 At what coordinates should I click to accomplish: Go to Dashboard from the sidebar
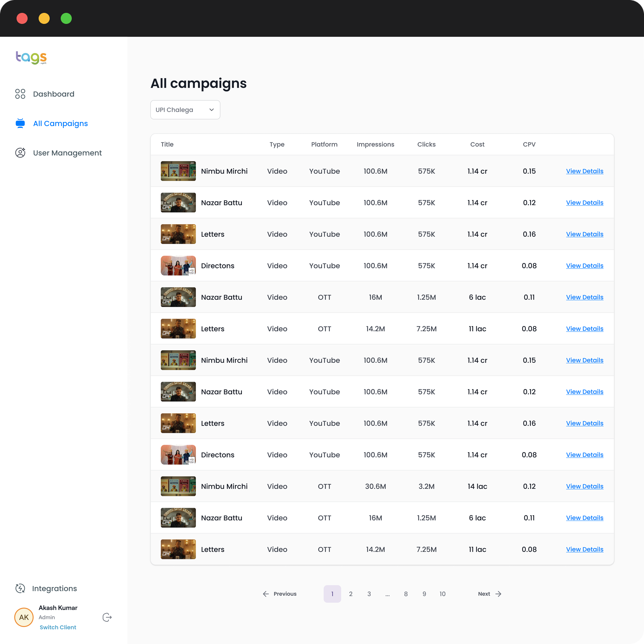53,94
